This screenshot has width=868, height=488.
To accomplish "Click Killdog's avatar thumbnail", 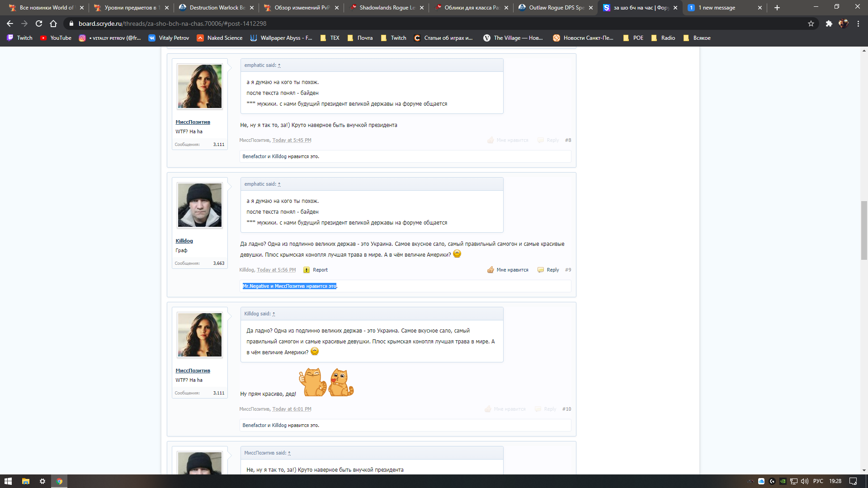I will click(x=199, y=205).
